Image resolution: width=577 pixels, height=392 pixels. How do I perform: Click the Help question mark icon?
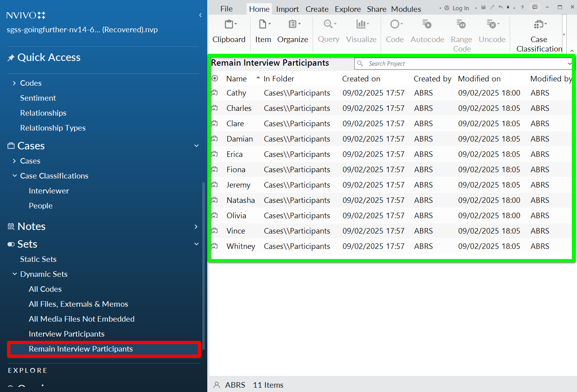tap(522, 7)
